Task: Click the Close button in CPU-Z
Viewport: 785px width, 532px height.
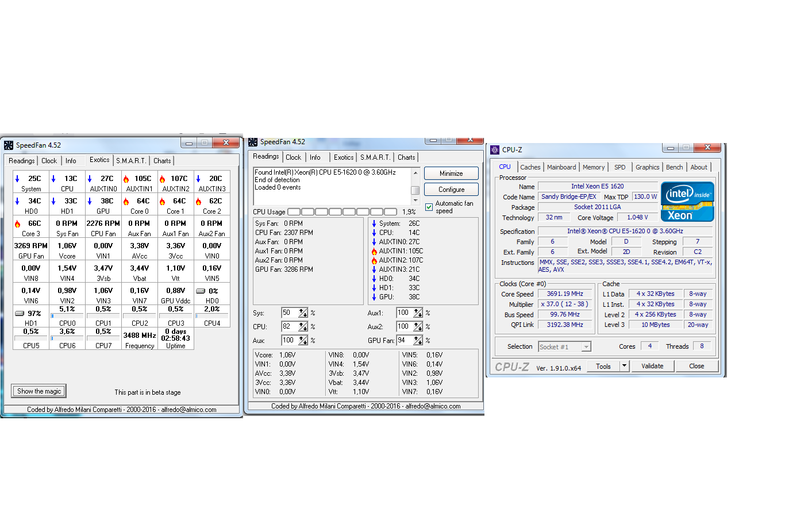Action: [697, 366]
